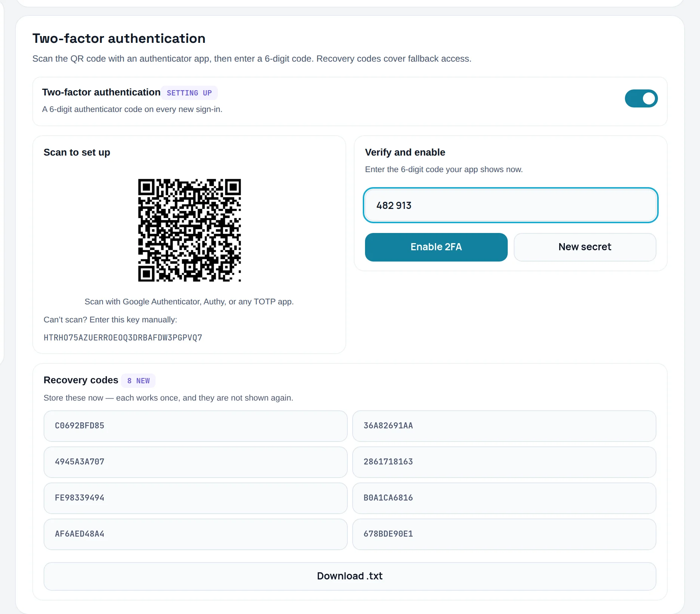Viewport: 700px width, 614px height.
Task: Click recovery code 4945A3A707
Action: click(195, 462)
